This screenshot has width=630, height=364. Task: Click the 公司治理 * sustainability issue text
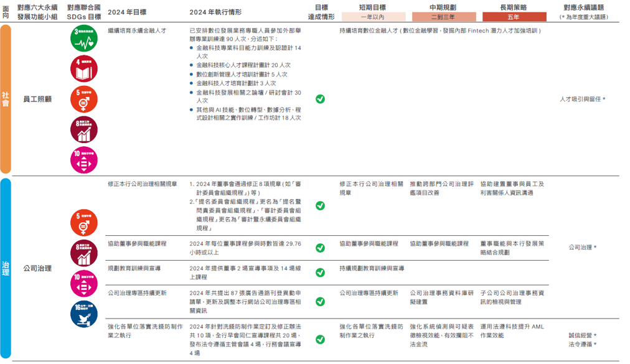[x=583, y=247]
